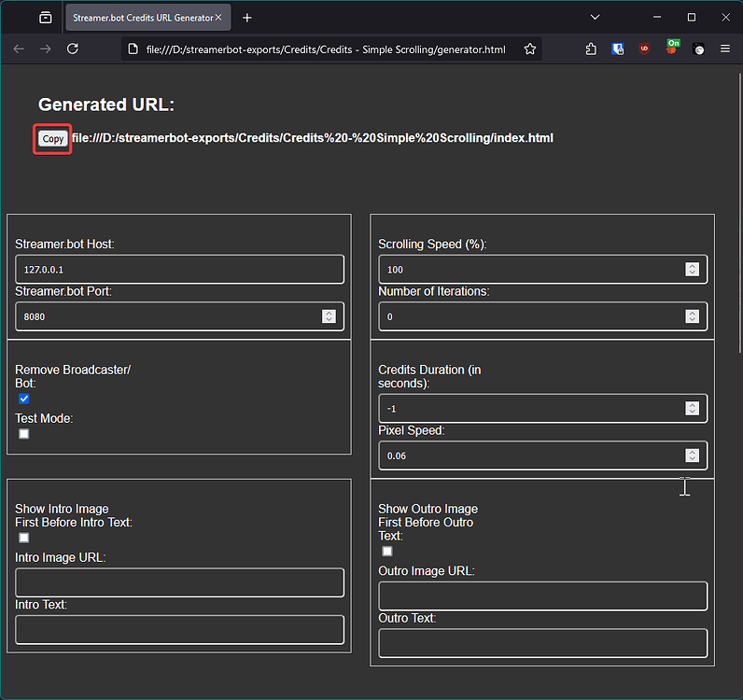
Task: Select the Streamer.bot Credits URL Generator tab
Action: pos(148,18)
